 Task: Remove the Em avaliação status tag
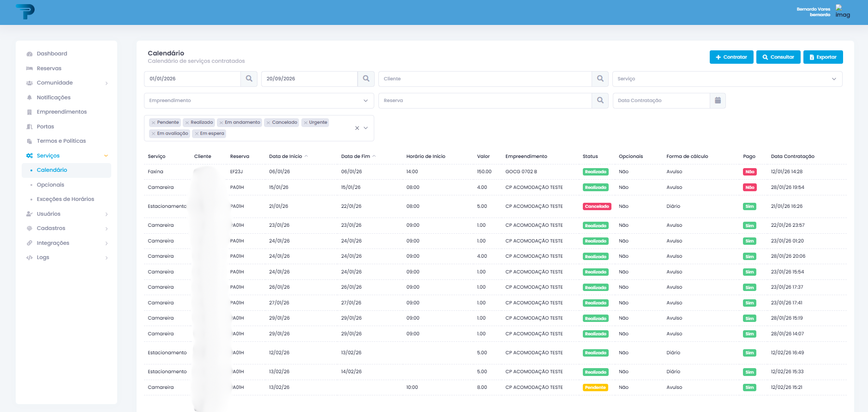(153, 134)
